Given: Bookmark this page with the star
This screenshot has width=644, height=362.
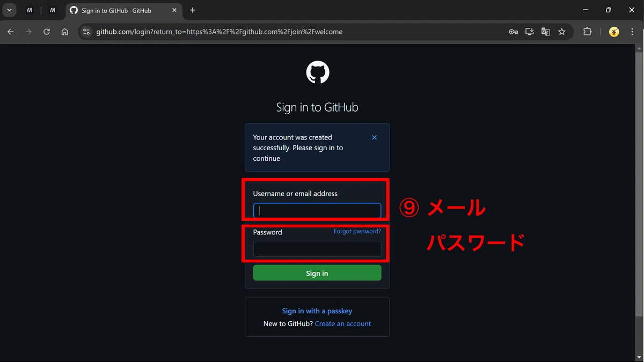Looking at the screenshot, I should [561, 32].
